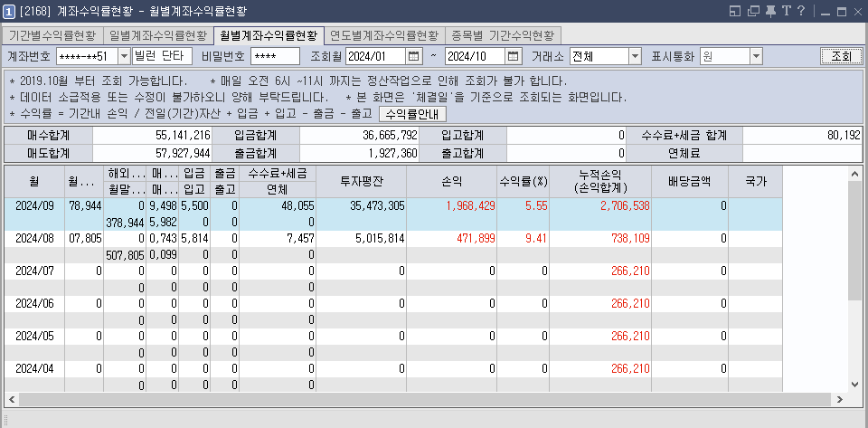Open the 수익률안내 guide button
Image resolution: width=868 pixels, height=428 pixels.
(412, 114)
